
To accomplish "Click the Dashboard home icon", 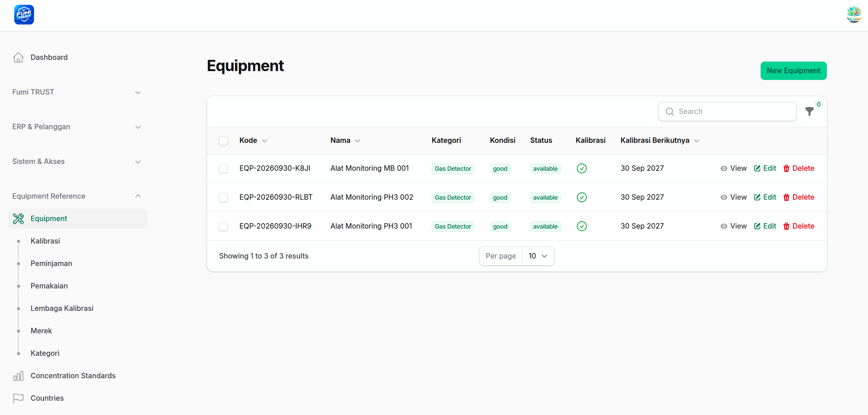I will [18, 57].
